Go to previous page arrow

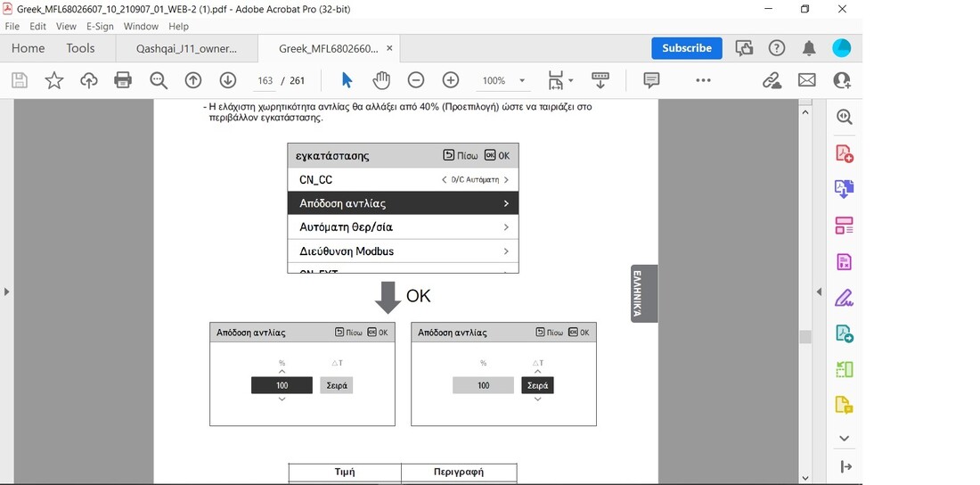tap(193, 80)
